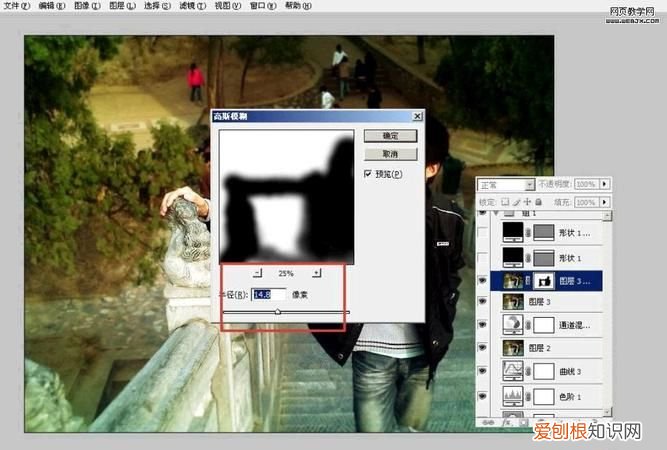This screenshot has height=450, width=667.
Task: Click the 填充 fill value field
Action: click(x=587, y=202)
